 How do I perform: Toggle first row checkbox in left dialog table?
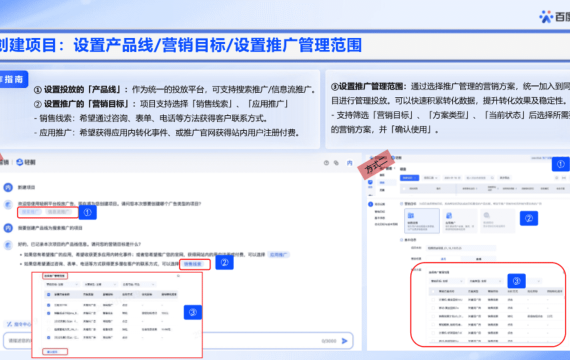pyautogui.click(x=49, y=305)
